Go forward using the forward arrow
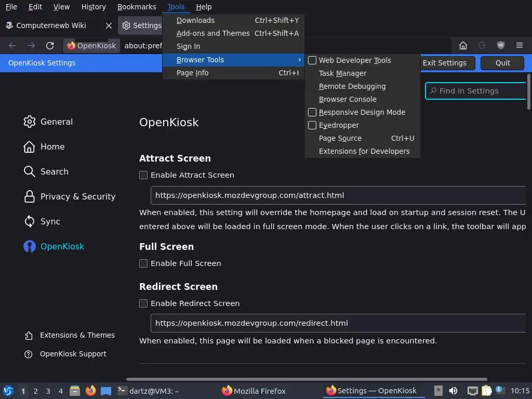This screenshot has height=399, width=532. pyautogui.click(x=31, y=46)
